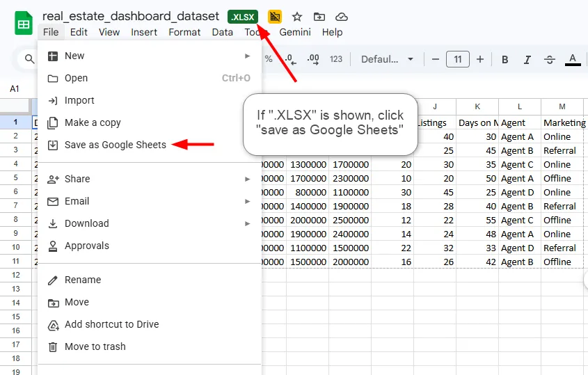Increase decimal places button
Screen dimensions: 588x375
point(313,59)
